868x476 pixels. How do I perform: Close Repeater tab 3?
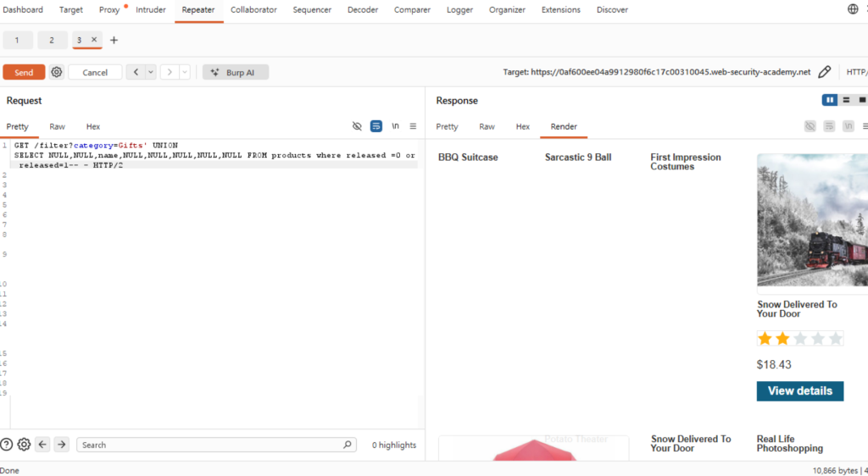coord(94,39)
